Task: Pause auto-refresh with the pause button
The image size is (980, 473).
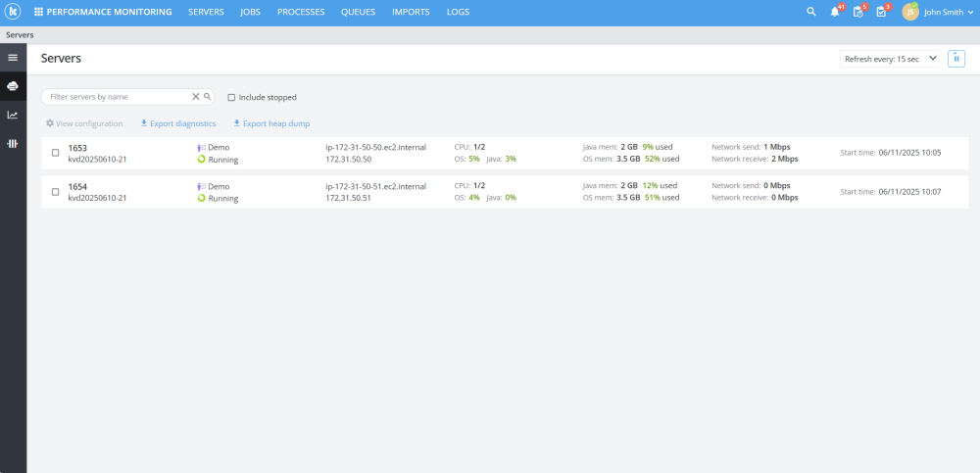Action: pos(956,59)
